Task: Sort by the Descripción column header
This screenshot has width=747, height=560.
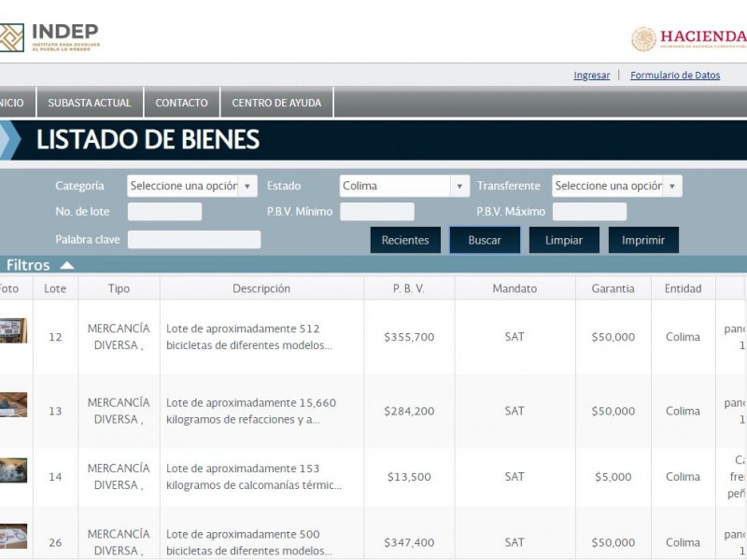Action: pos(261,288)
